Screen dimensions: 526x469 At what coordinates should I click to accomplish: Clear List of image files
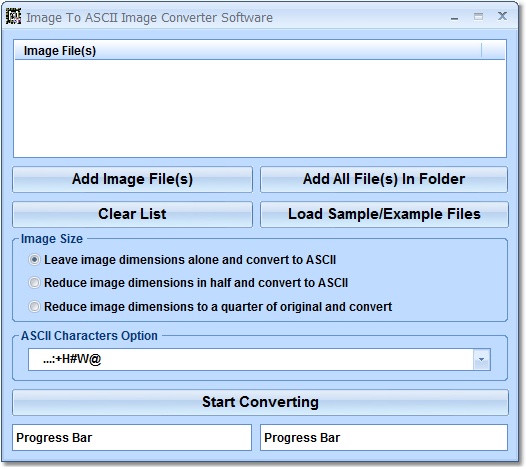click(x=132, y=214)
